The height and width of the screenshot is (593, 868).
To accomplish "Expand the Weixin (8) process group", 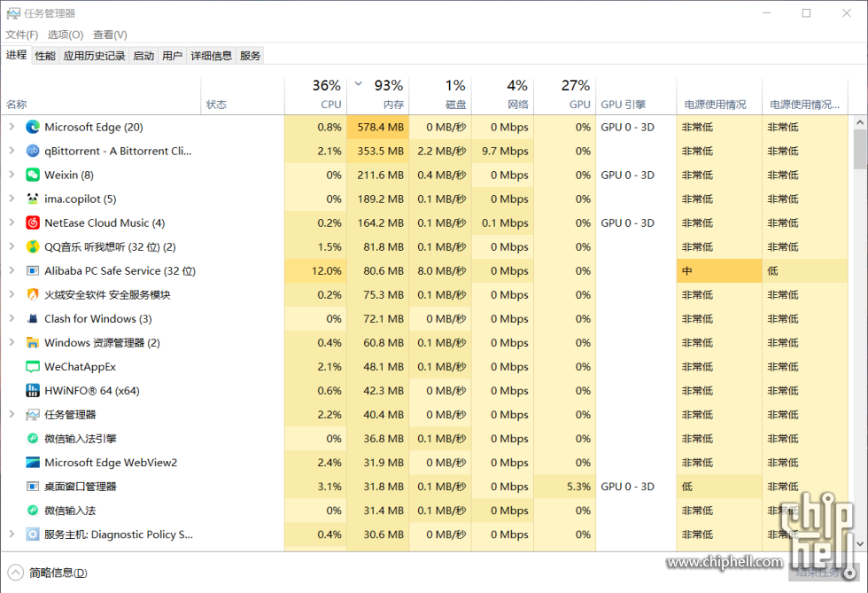I will point(12,175).
